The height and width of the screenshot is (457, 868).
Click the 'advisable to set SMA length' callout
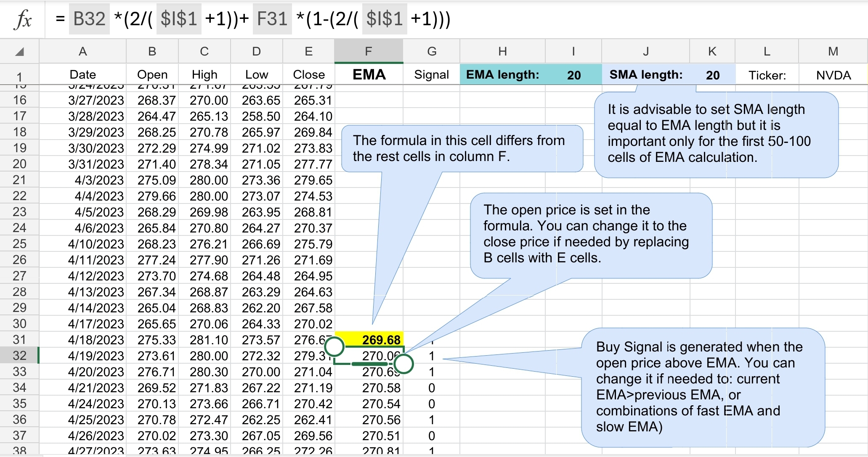pos(716,135)
